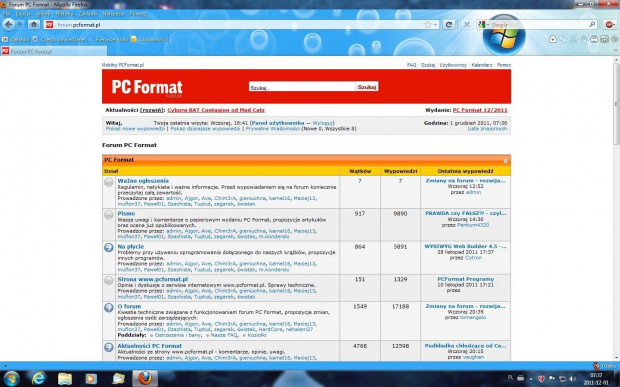Go back with the Firefox back arrow
This screenshot has width=620, height=387.
8,25
